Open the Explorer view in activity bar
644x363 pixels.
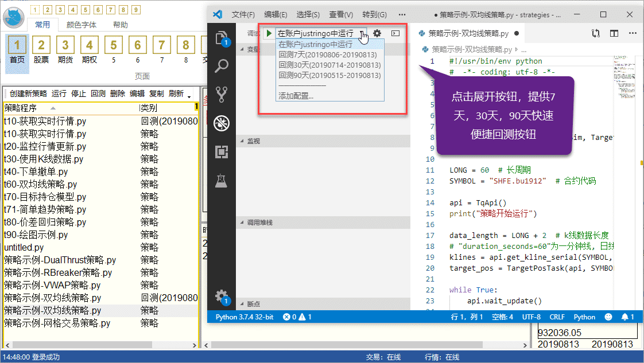click(x=222, y=38)
